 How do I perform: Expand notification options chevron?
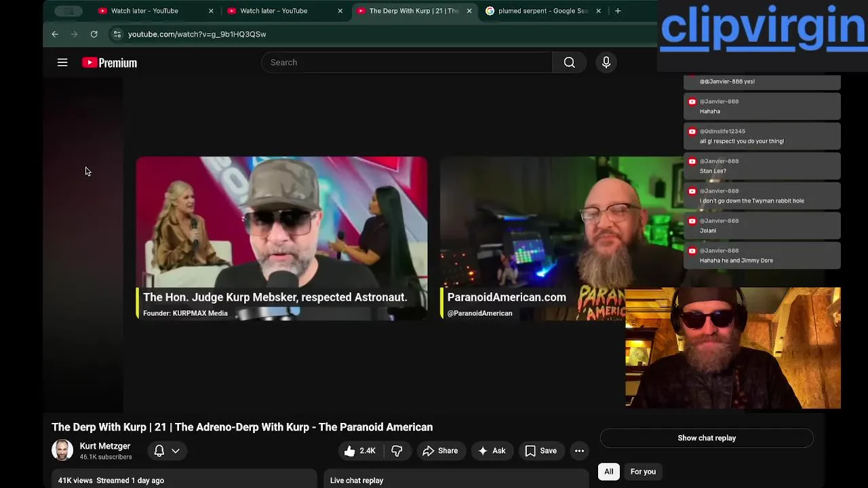(x=176, y=451)
